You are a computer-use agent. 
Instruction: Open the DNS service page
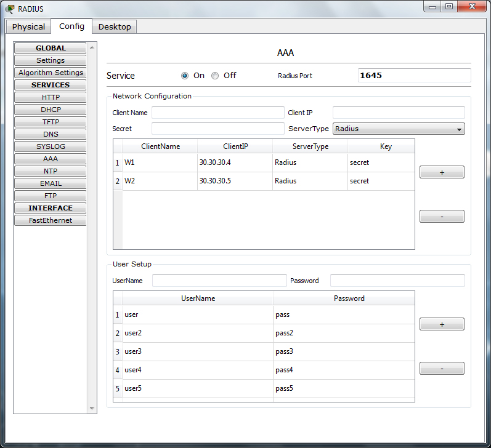coord(51,134)
